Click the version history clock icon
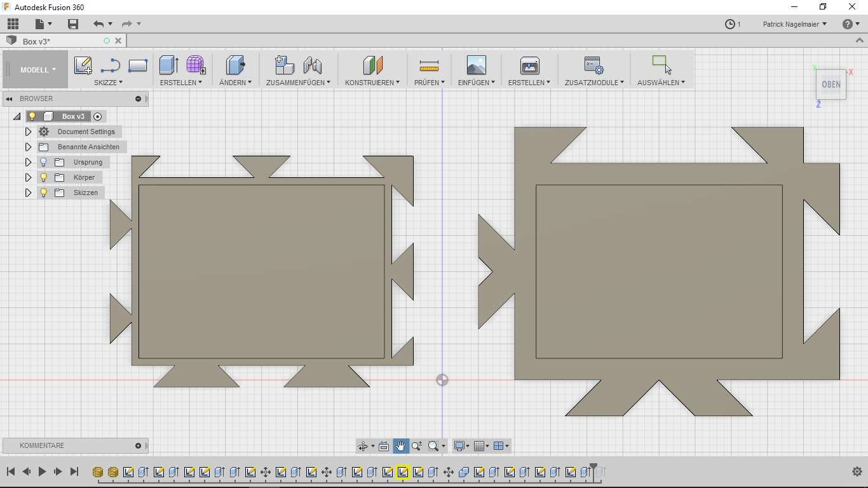 pos(729,24)
